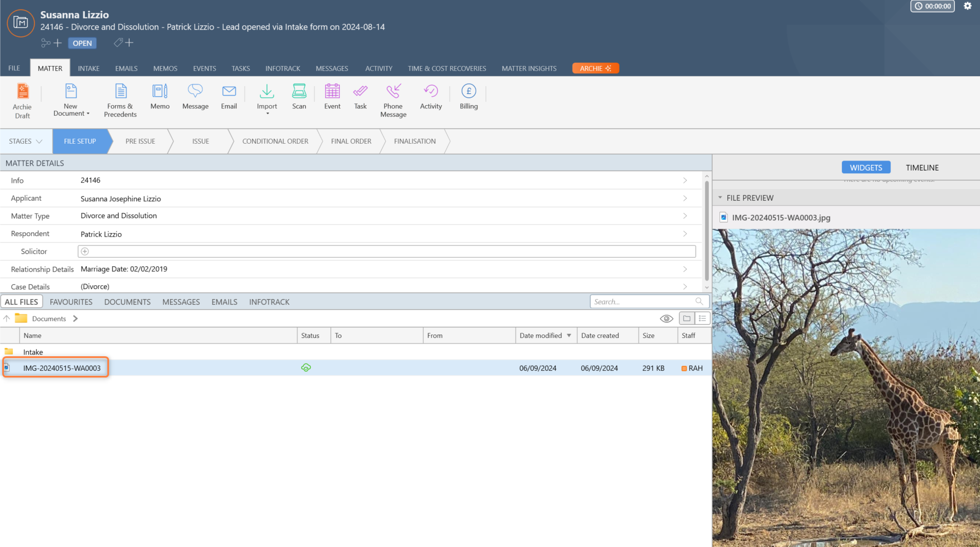Open the FILE tab
This screenshot has height=547, width=980.
14,68
